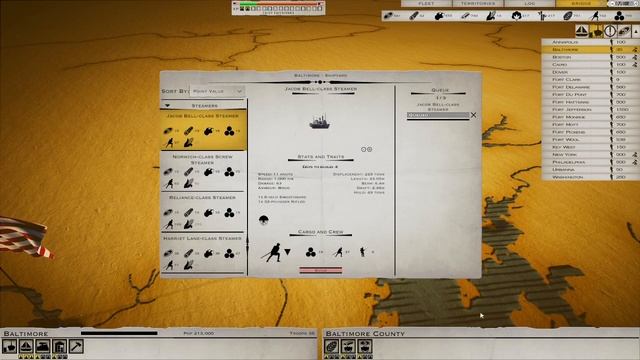Click the hammer build icon in Baltimore panel

coord(76,347)
